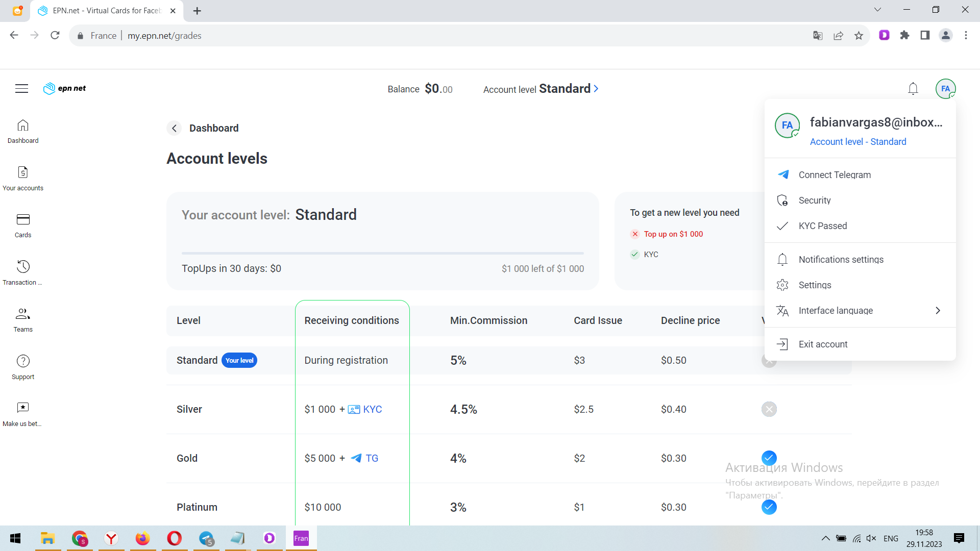
Task: Open the hamburger menu icon
Action: coord(21,89)
